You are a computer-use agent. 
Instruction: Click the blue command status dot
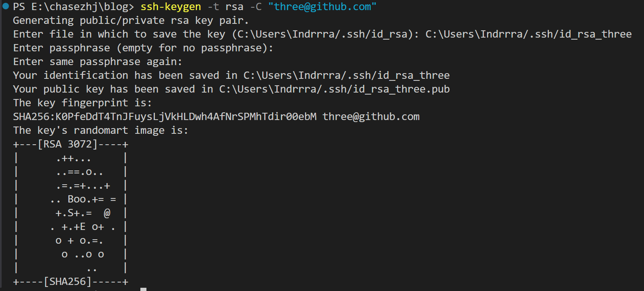pos(6,6)
